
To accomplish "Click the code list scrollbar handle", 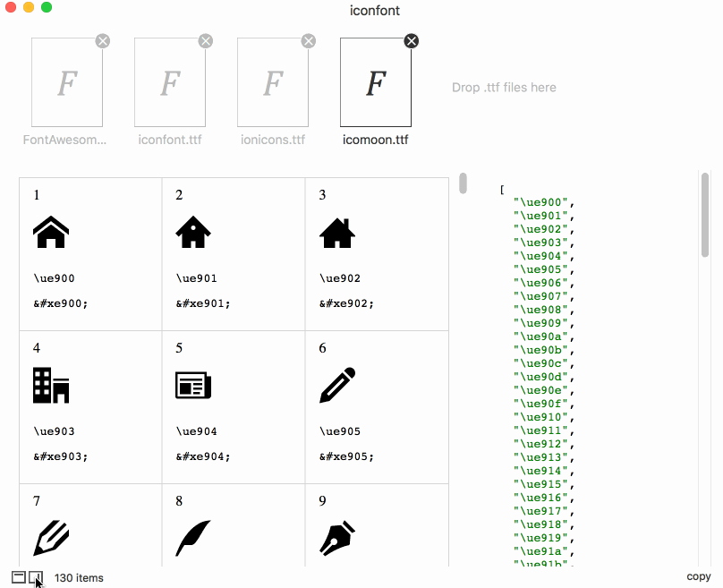I will (x=704, y=215).
